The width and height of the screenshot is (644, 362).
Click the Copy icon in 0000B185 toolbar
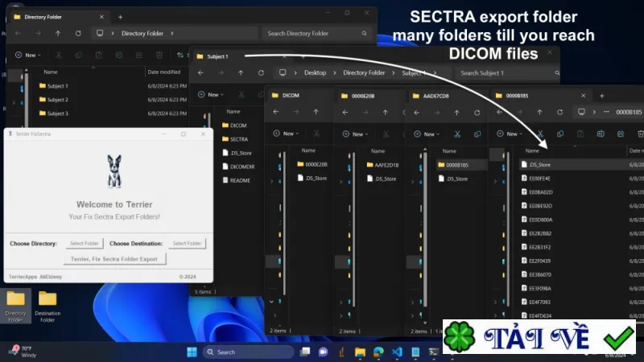pos(560,134)
